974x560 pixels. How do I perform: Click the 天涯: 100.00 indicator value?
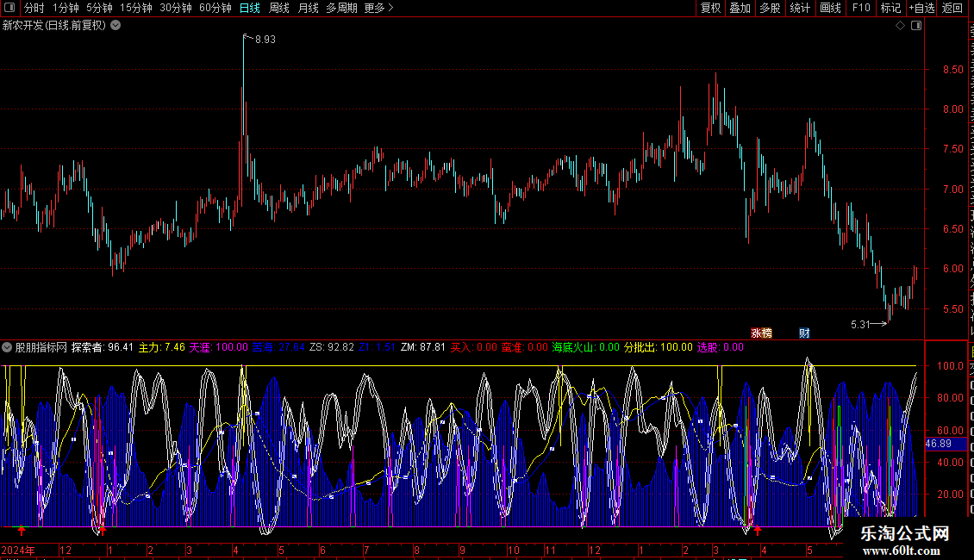219,347
